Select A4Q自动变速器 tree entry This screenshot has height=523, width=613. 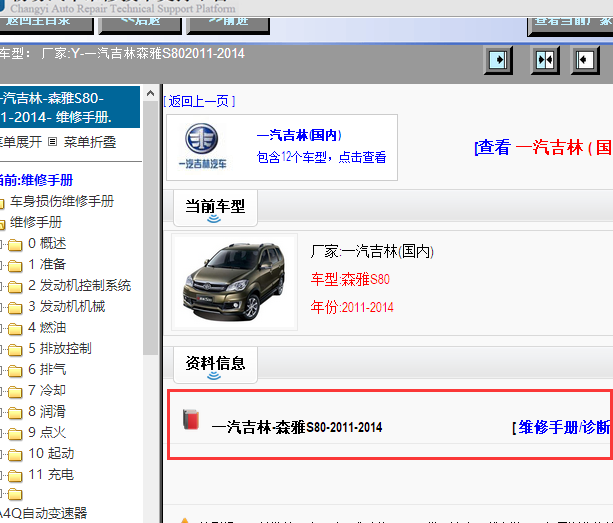point(43,513)
